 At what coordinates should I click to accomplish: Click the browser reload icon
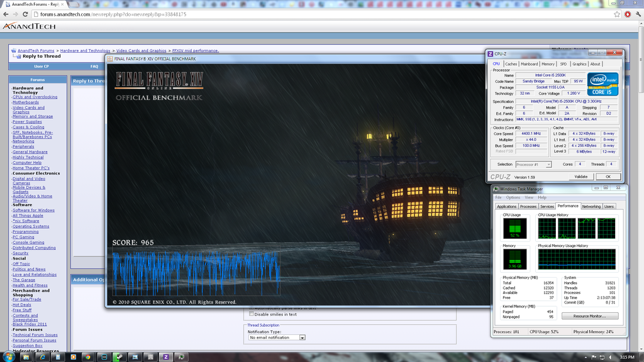tap(25, 14)
